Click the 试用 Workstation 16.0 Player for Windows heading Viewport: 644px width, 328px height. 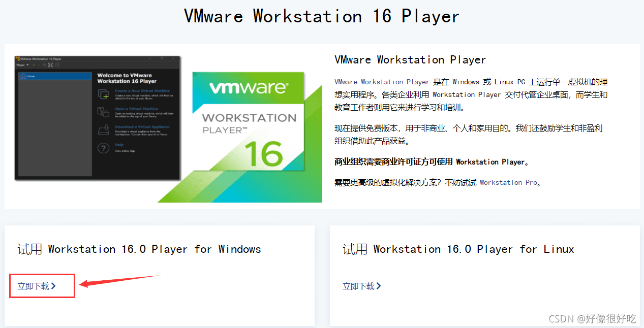139,249
